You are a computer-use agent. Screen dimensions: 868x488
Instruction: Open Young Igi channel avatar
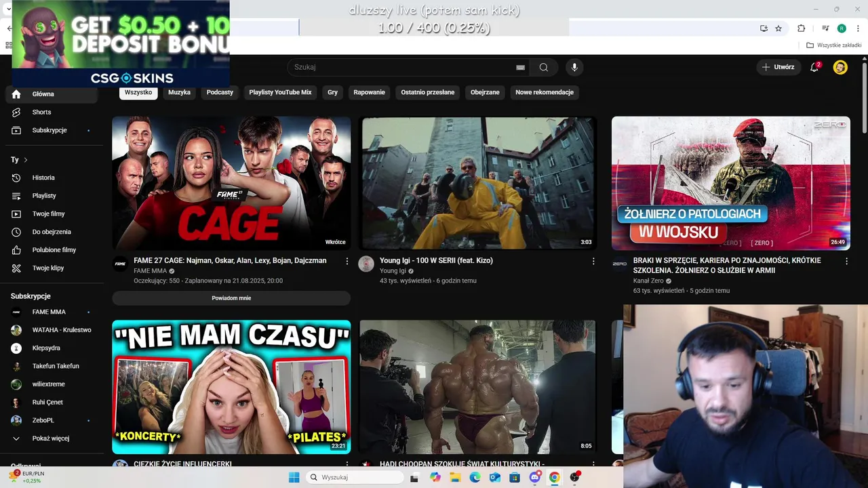[366, 264]
